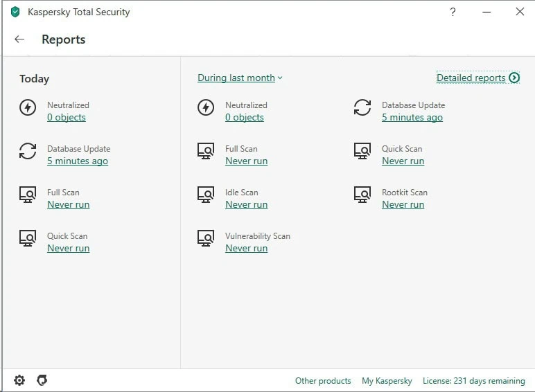The width and height of the screenshot is (535, 392).
Task: Click 0 objects under monthly Neutralized
Action: (244, 118)
